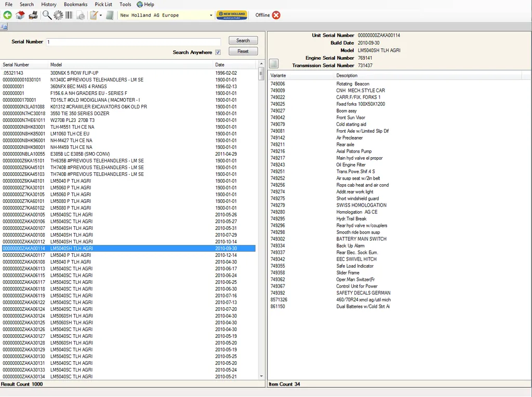Screen dimensions: 532x397
Task: Sort by Date column header
Action: 235,64
